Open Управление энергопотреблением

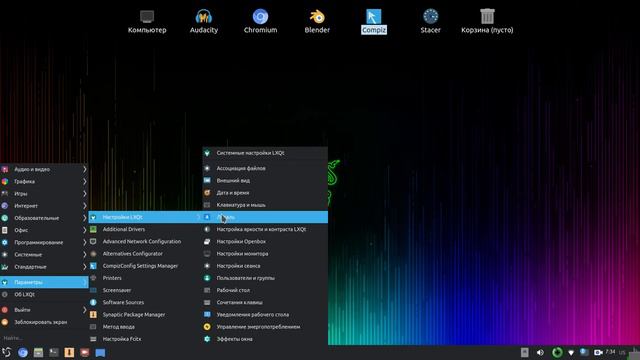point(265,327)
